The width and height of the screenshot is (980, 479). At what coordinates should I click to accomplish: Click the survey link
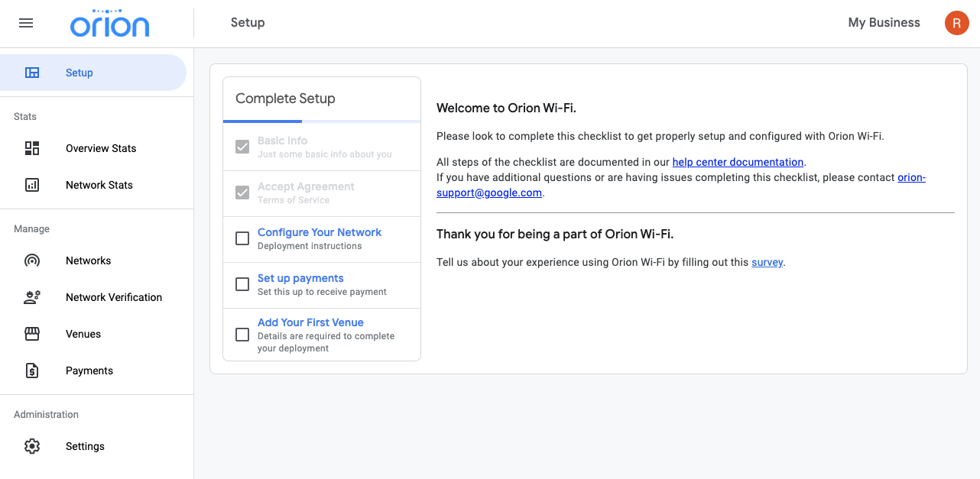767,261
